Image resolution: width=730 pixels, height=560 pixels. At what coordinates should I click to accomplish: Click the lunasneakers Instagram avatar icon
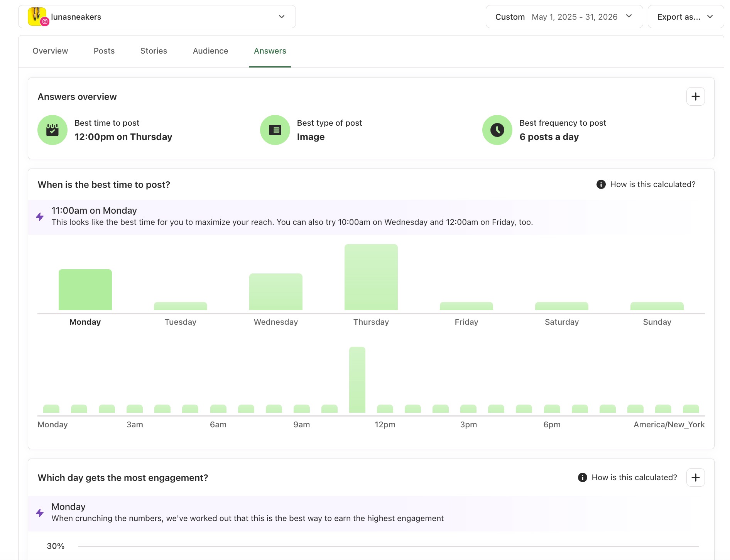37,17
